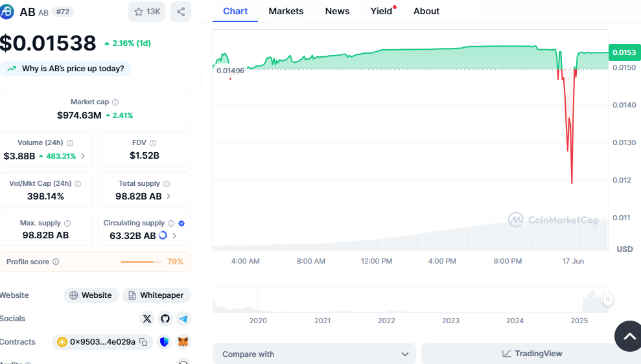Click the $974.63M market cap value

pyautogui.click(x=79, y=116)
